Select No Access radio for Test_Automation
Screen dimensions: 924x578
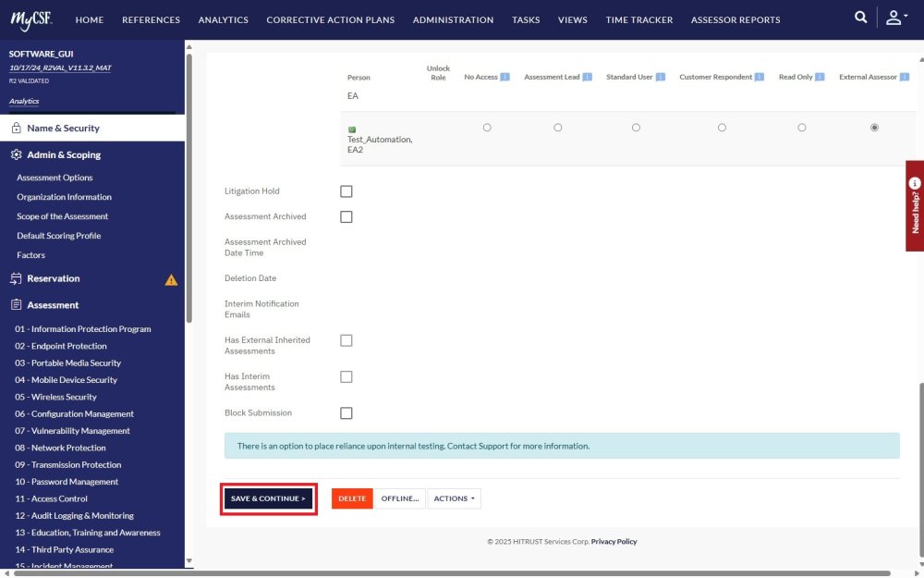(x=487, y=128)
